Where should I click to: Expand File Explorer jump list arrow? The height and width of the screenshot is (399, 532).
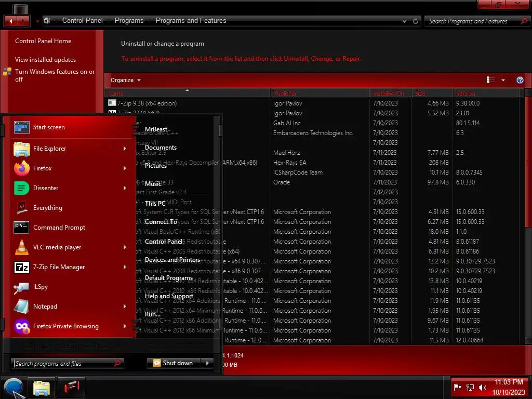(x=125, y=149)
